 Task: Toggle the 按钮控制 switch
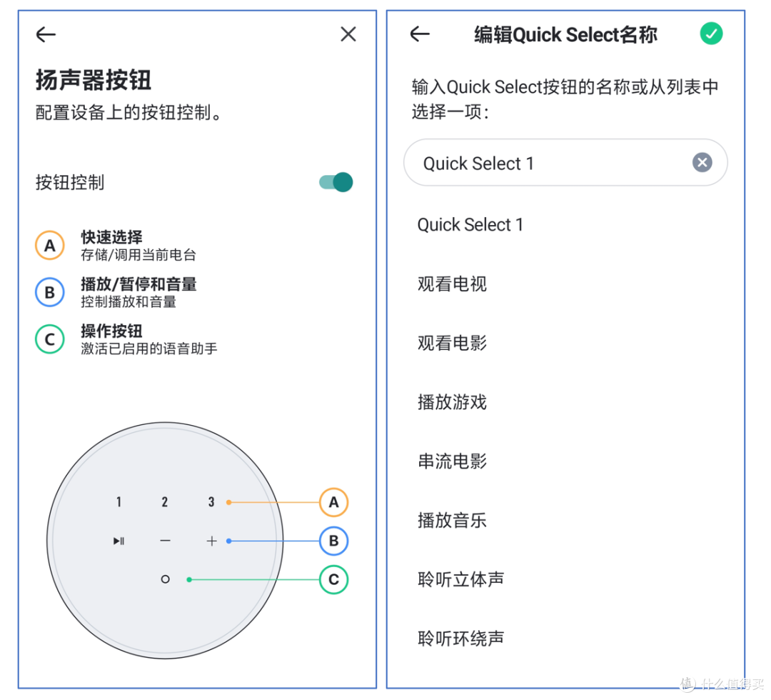pos(336,182)
